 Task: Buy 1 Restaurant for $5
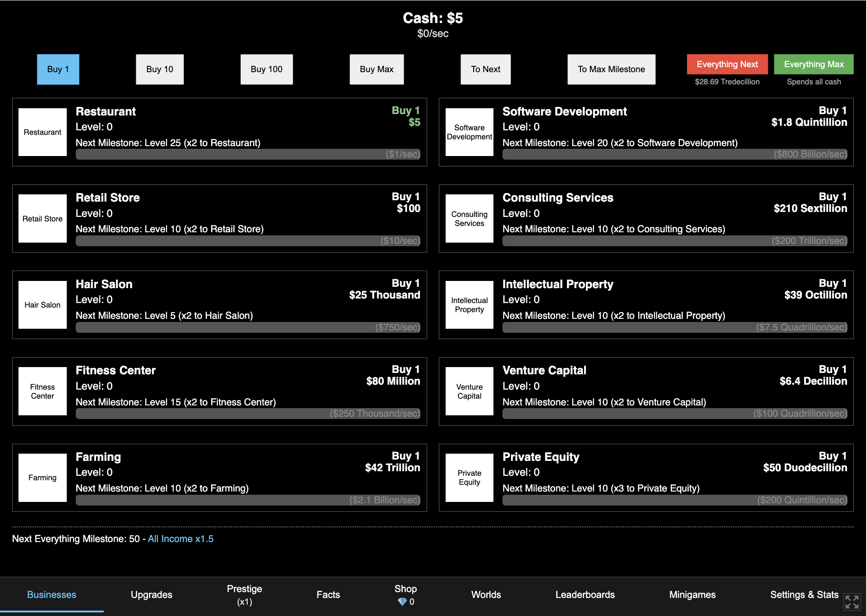point(406,116)
